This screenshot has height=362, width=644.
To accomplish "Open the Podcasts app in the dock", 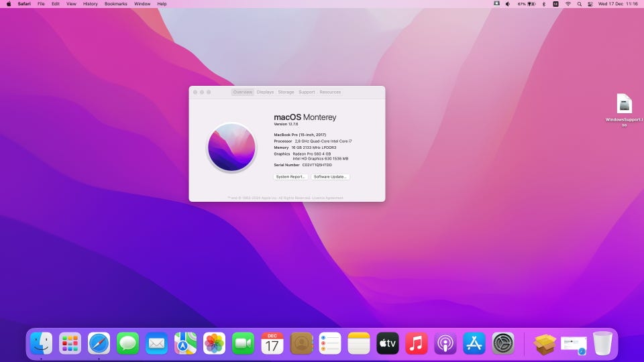I will [x=445, y=343].
